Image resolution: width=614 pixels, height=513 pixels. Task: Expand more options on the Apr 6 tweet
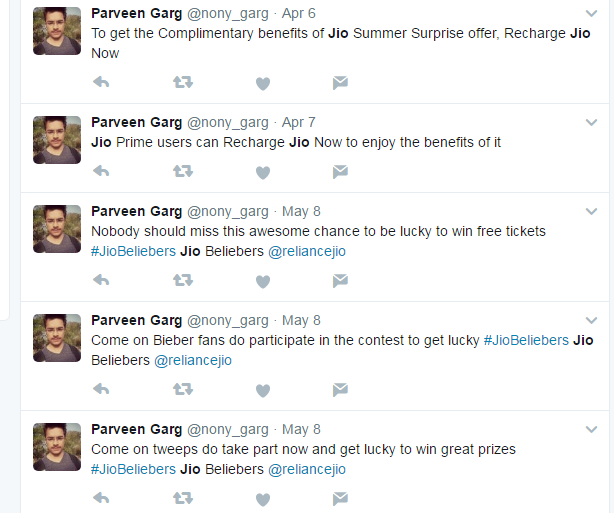(x=591, y=13)
